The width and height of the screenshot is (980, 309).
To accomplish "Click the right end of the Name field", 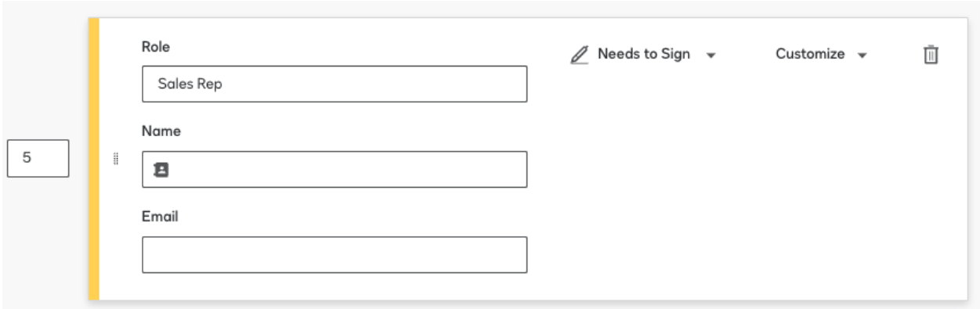I will coord(509,169).
